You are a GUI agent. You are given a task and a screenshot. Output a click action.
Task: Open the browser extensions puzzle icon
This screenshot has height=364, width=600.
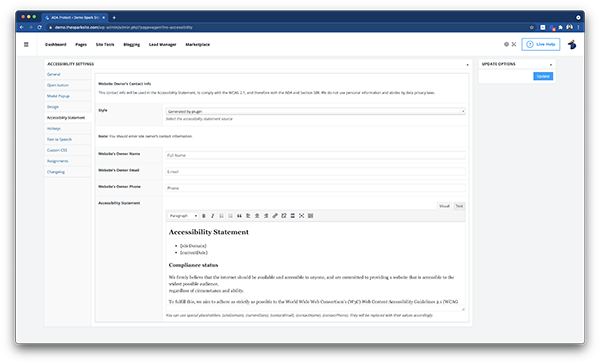[561, 27]
